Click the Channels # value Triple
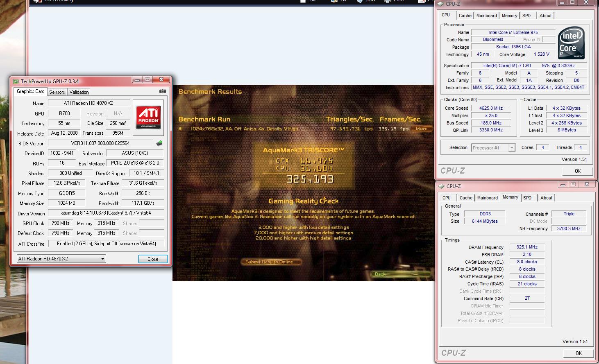This screenshot has height=364, width=599. (569, 214)
